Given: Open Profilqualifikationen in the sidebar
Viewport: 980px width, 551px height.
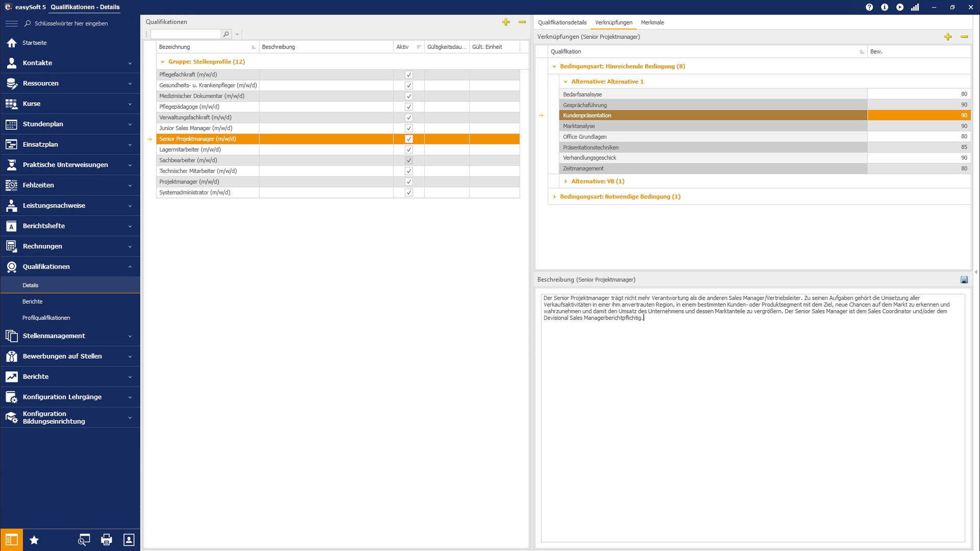Looking at the screenshot, I should pyautogui.click(x=46, y=318).
